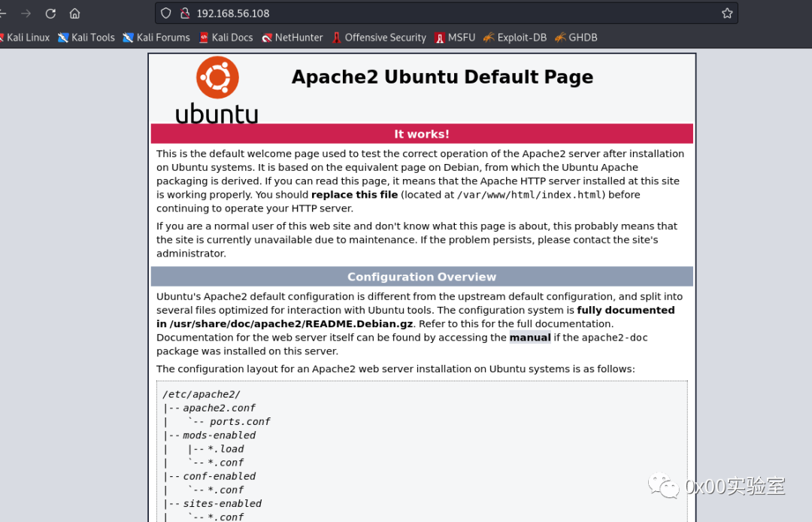This screenshot has width=812, height=522.
Task: Follow the 'manual' link in Configuration Overview
Action: point(530,338)
